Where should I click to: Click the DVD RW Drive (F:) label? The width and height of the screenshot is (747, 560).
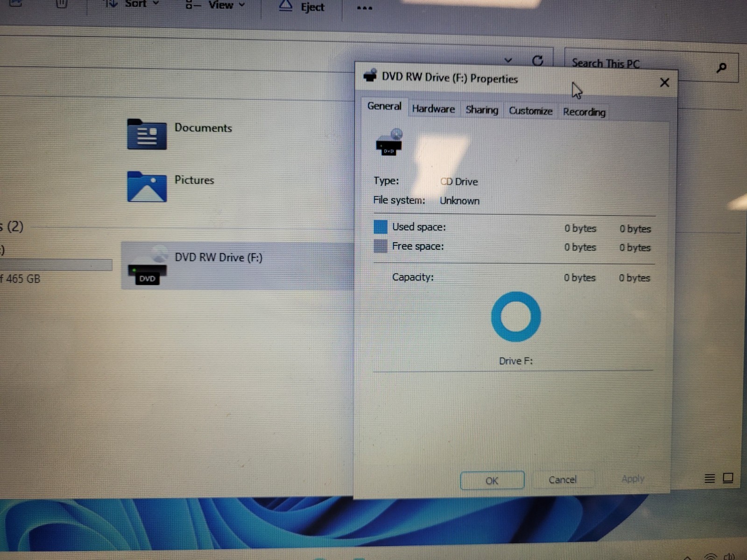pos(218,258)
